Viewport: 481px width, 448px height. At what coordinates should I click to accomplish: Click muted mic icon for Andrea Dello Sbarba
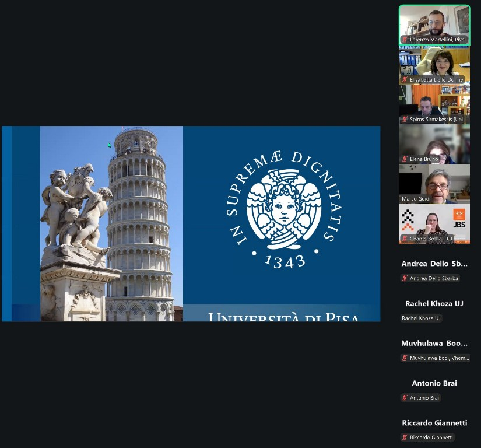click(x=405, y=278)
